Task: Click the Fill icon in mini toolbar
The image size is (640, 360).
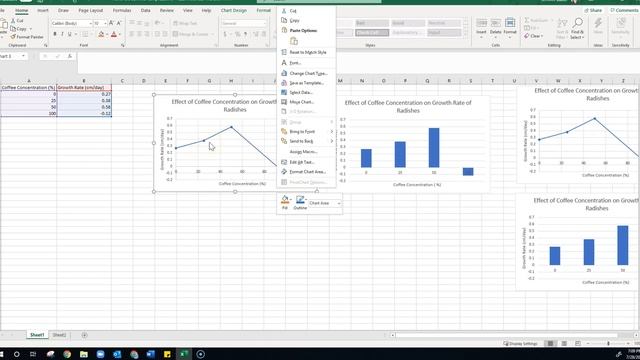Action: (x=285, y=200)
